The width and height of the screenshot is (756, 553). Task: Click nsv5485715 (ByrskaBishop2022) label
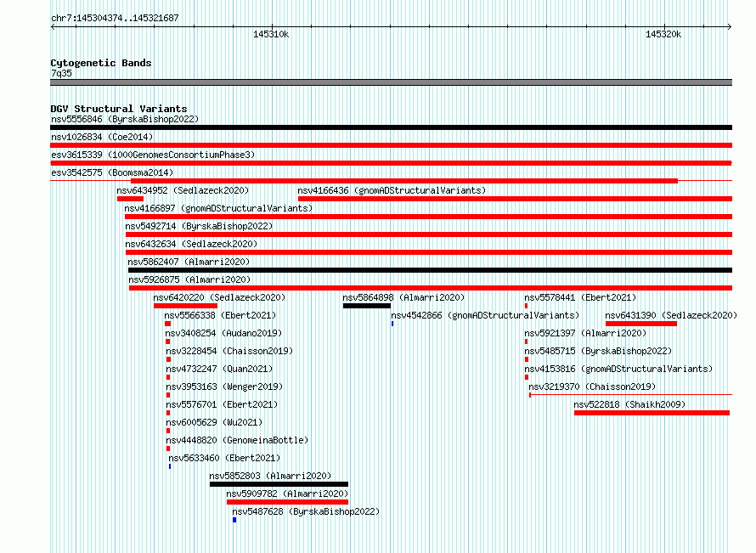point(598,351)
